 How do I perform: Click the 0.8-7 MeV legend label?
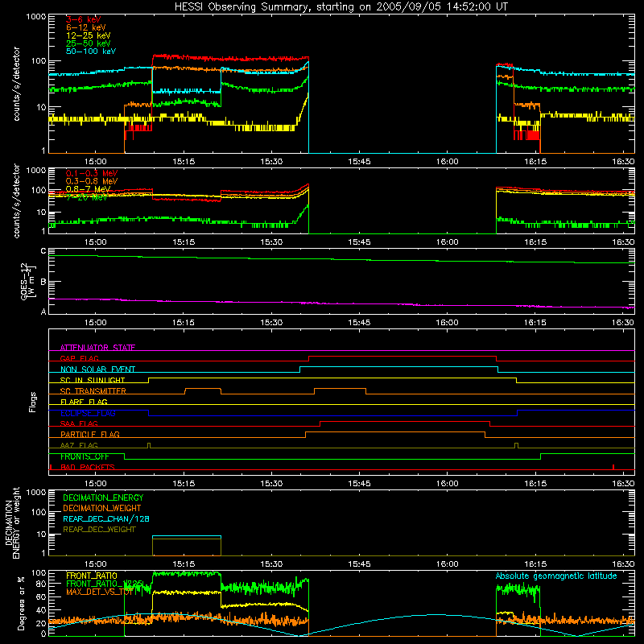tap(89, 189)
